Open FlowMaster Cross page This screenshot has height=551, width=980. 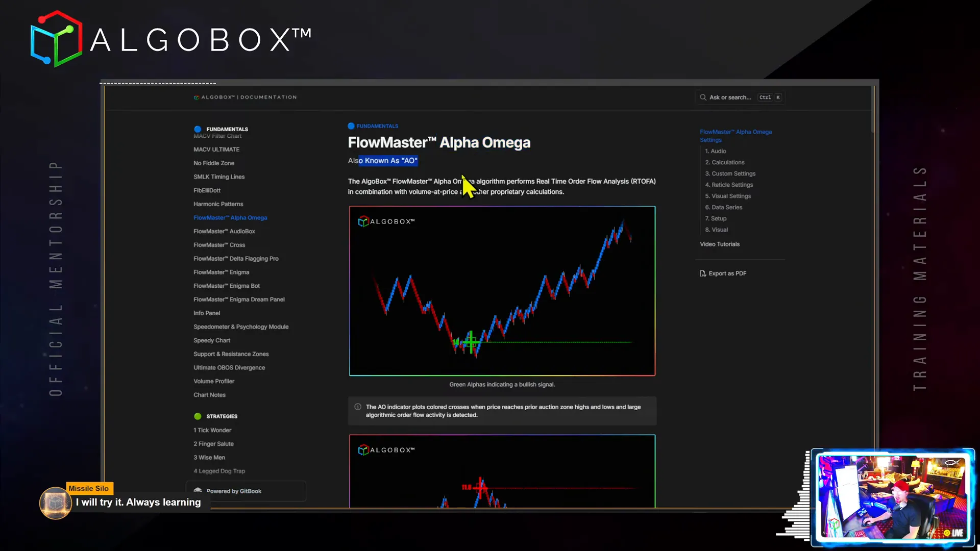tap(219, 245)
